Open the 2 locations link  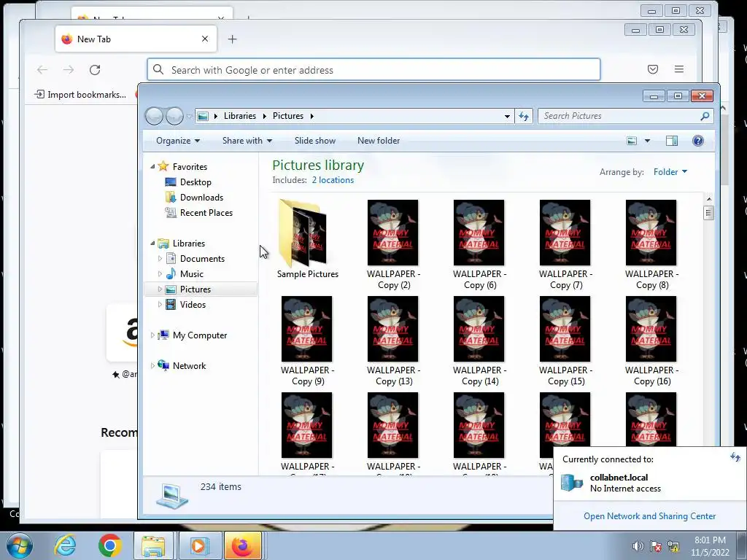333,180
